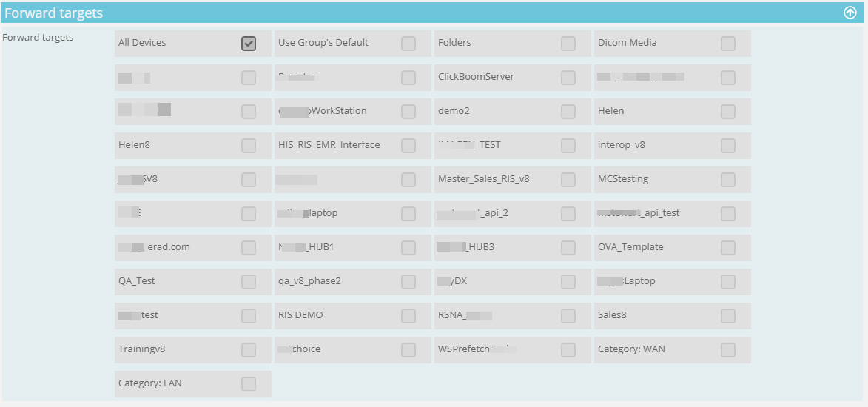This screenshot has height=407, width=868.
Task: Select qa_v8_phase2 checkbox
Action: (408, 282)
